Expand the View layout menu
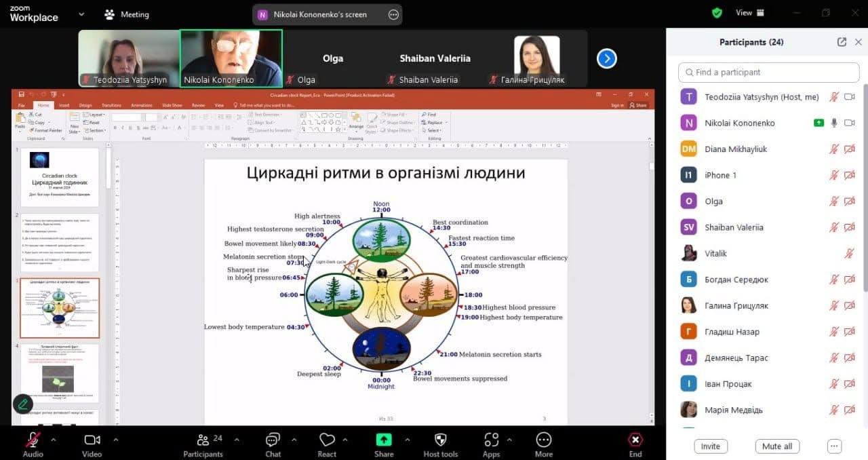 (x=750, y=13)
